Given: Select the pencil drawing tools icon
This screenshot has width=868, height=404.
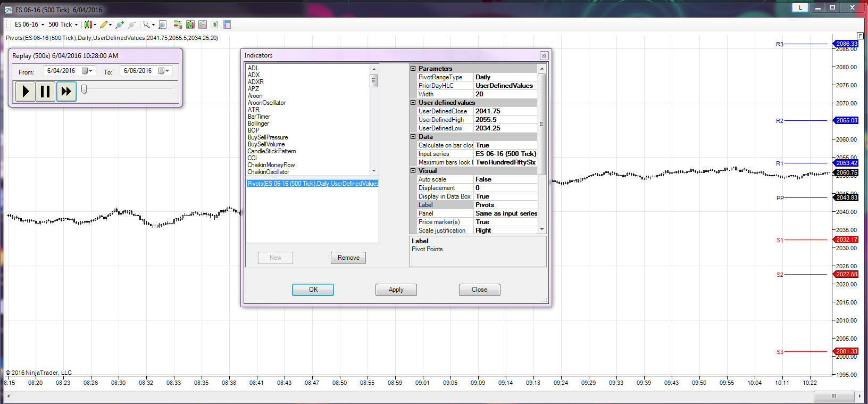Looking at the screenshot, I should click(x=104, y=24).
